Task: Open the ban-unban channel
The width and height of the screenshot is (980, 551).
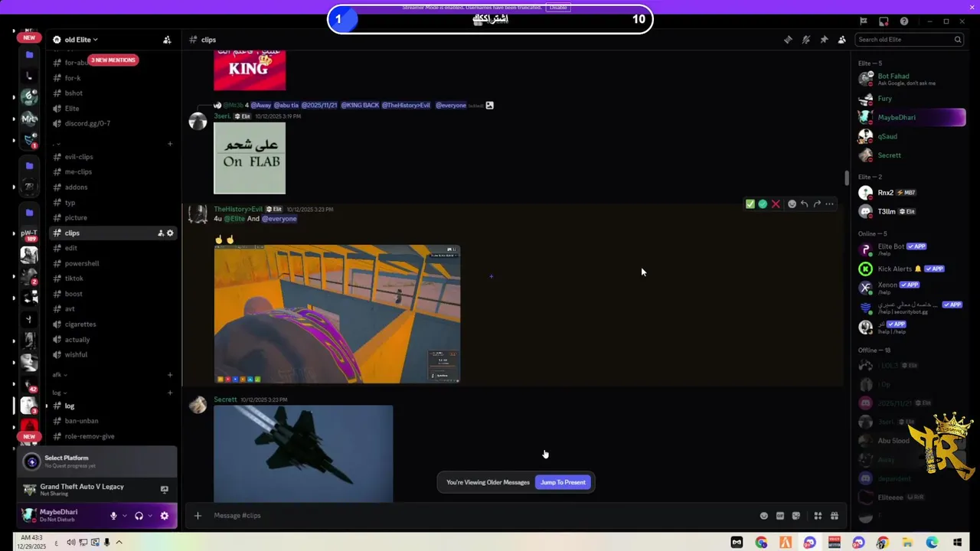Action: click(113, 421)
